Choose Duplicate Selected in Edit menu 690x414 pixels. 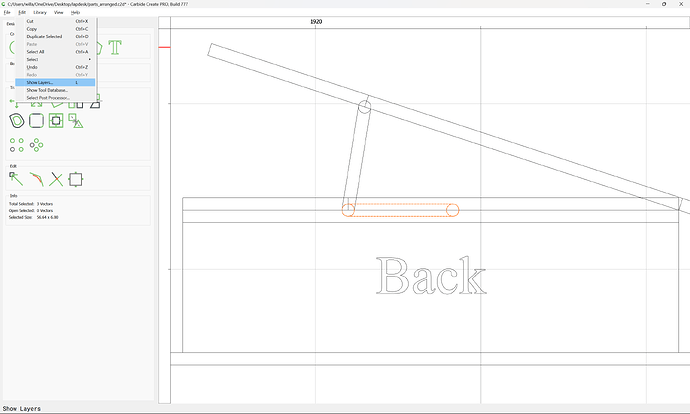coord(55,37)
